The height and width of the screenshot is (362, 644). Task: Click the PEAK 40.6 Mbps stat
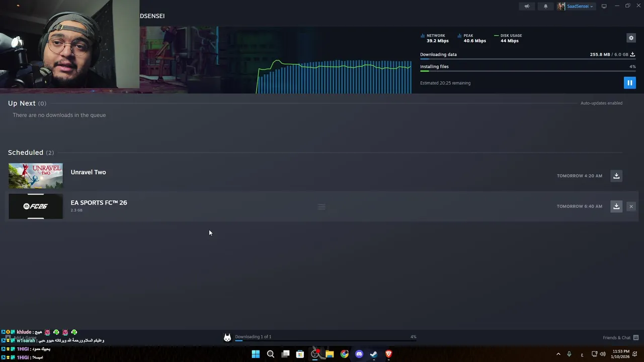point(472,38)
